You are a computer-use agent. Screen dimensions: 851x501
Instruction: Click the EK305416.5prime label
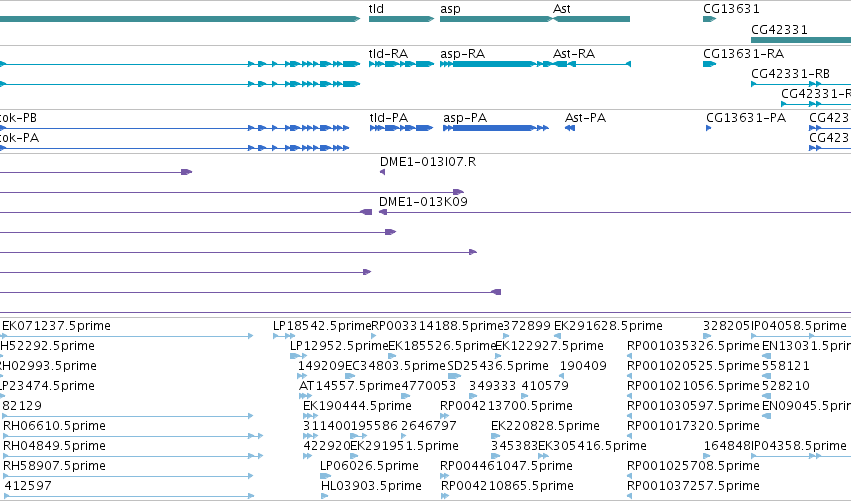coord(592,446)
